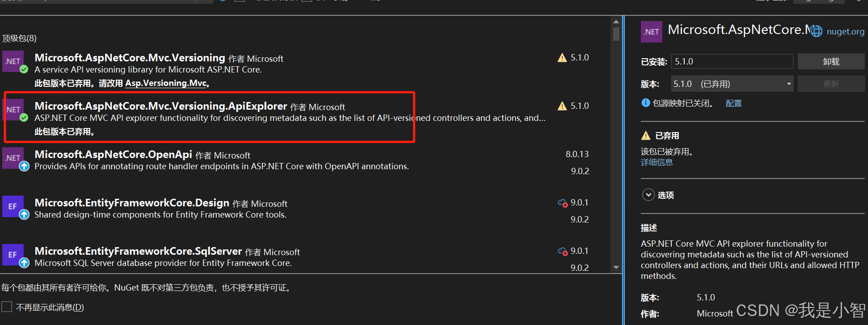The image size is (868, 325).
Task: Click the .NET icon of Versioning.ApiExplorer package
Action: [x=14, y=110]
